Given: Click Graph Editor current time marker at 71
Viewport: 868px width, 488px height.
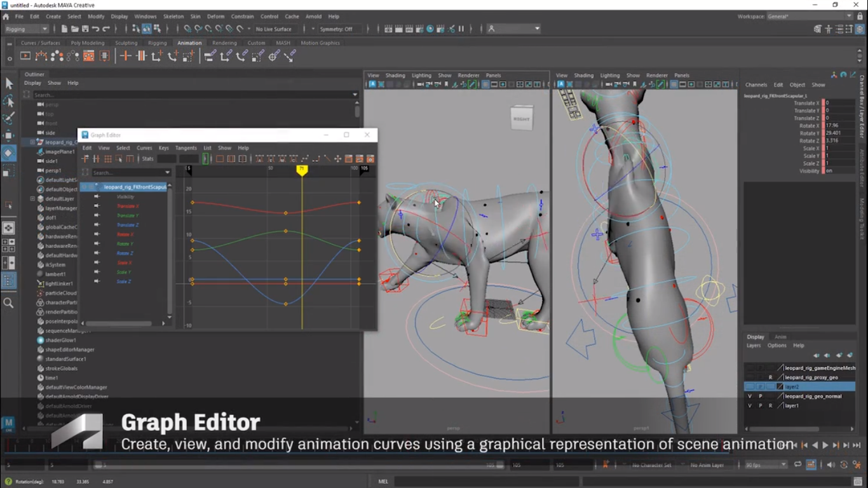Looking at the screenshot, I should [x=302, y=170].
